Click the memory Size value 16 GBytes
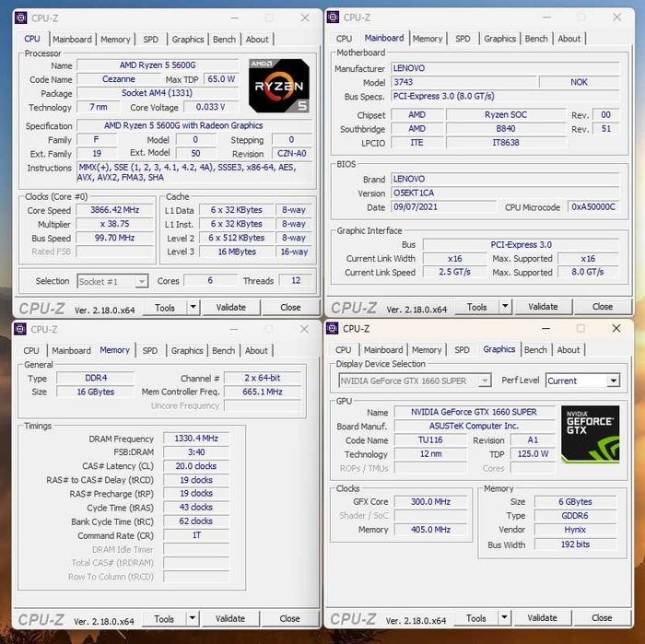 pyautogui.click(x=96, y=392)
